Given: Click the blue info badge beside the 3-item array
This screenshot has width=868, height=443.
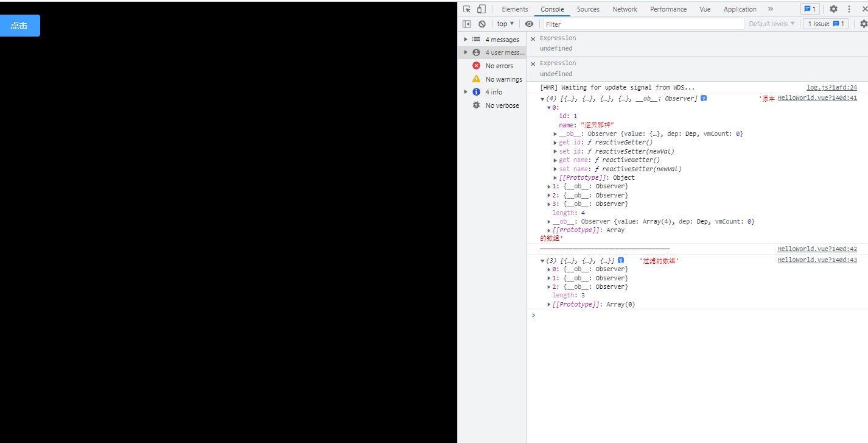Looking at the screenshot, I should pos(621,260).
